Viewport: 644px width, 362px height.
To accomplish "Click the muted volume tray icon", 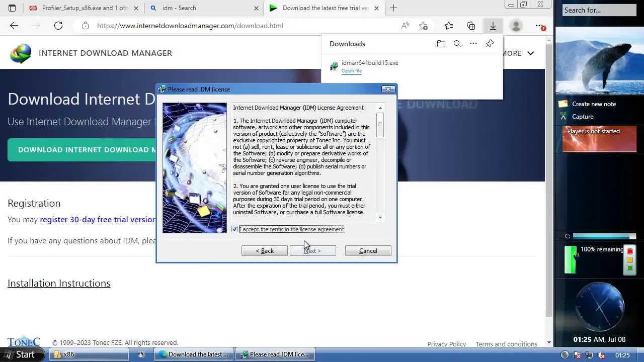I will point(601,355).
